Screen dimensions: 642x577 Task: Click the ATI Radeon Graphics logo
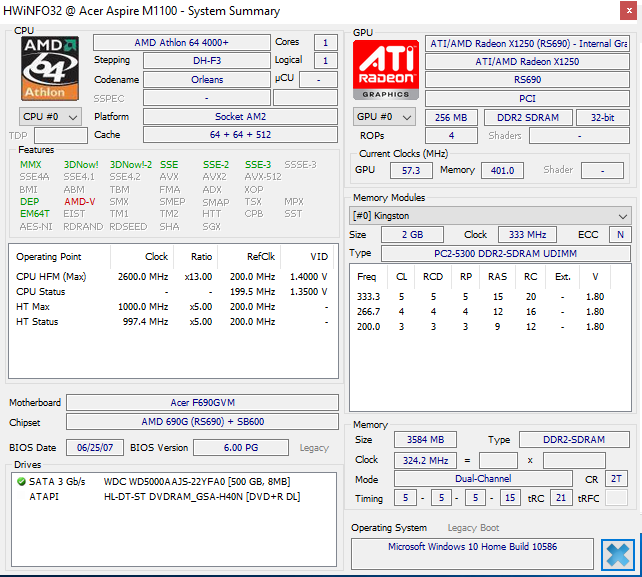(386, 68)
